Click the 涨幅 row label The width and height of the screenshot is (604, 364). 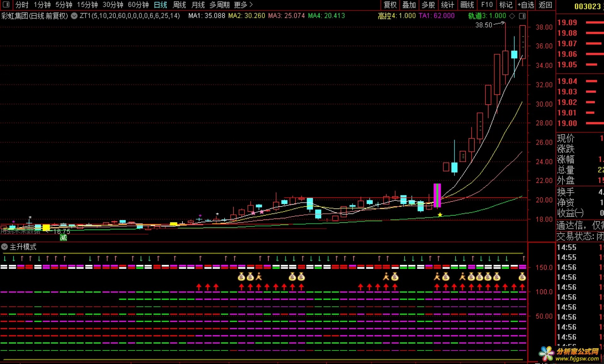[566, 159]
